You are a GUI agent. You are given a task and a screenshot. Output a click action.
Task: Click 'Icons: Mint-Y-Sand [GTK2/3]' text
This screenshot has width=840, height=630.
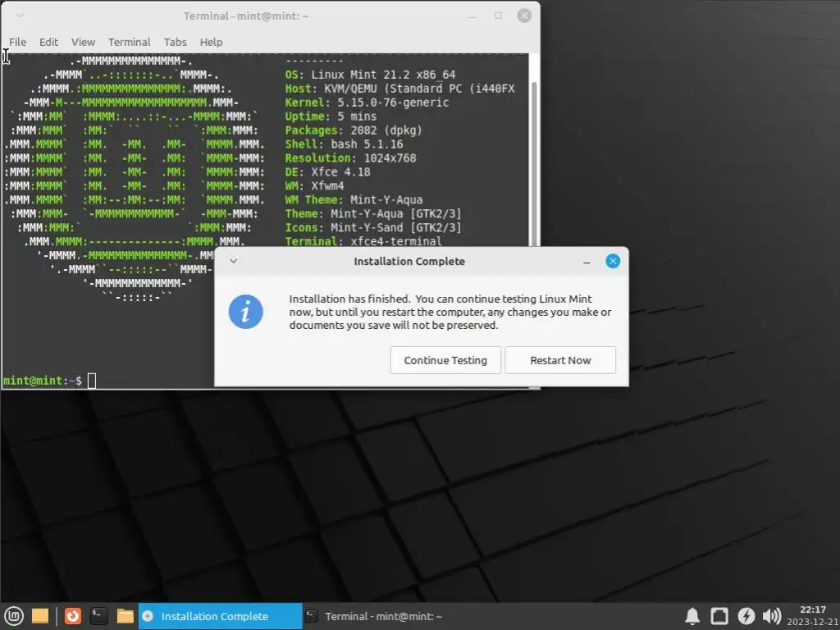click(373, 228)
